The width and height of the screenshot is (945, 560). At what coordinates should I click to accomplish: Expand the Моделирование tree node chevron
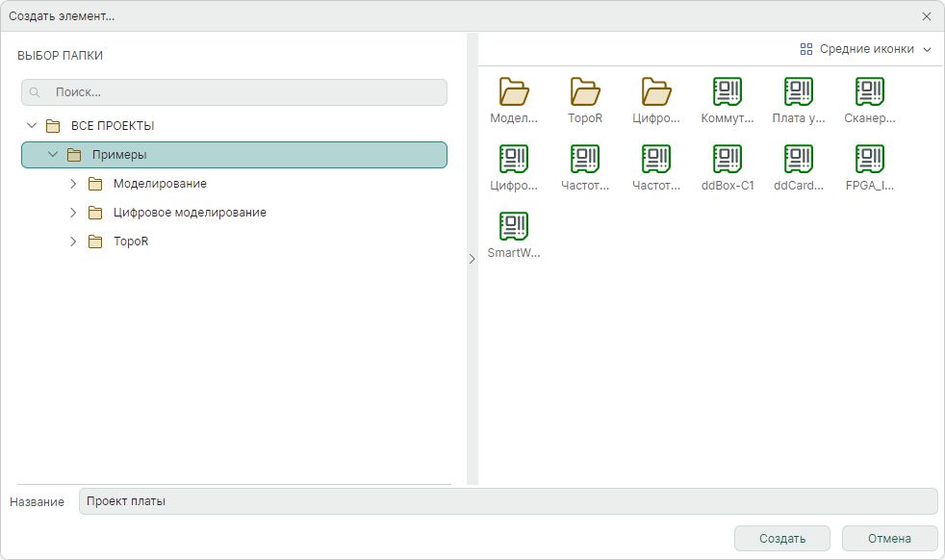click(x=73, y=184)
